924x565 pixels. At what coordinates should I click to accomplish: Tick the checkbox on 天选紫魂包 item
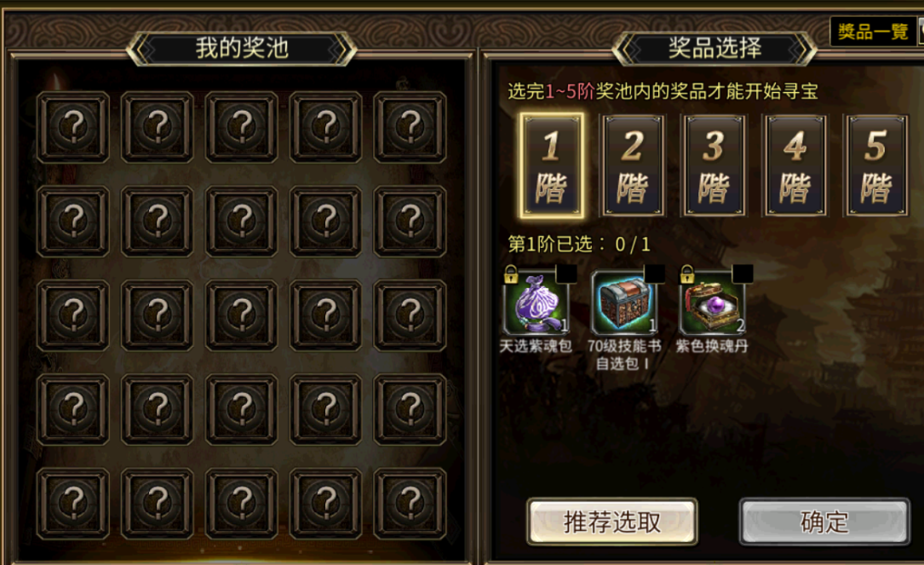point(566,274)
